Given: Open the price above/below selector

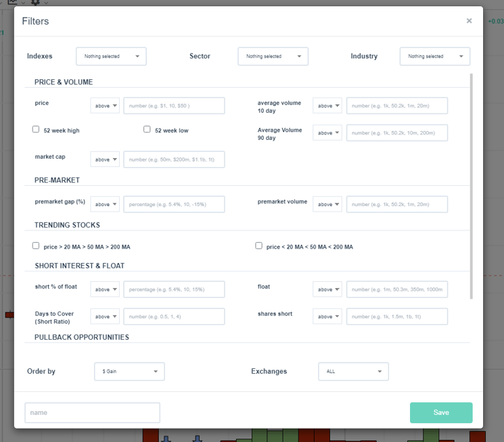Looking at the screenshot, I should (x=105, y=106).
